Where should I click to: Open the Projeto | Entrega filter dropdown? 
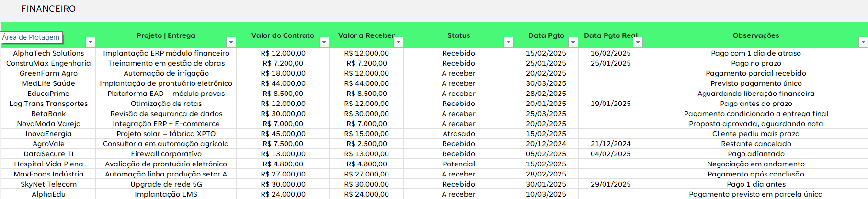(231, 42)
